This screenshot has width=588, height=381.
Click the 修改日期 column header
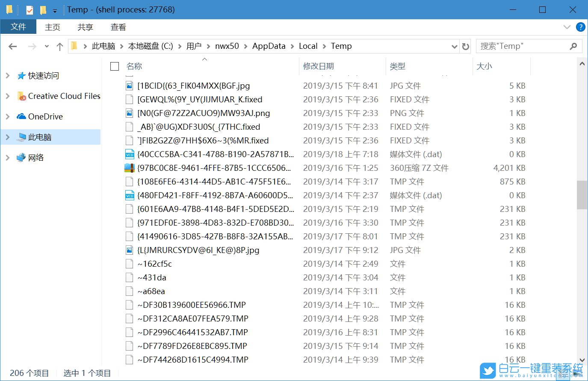click(319, 66)
